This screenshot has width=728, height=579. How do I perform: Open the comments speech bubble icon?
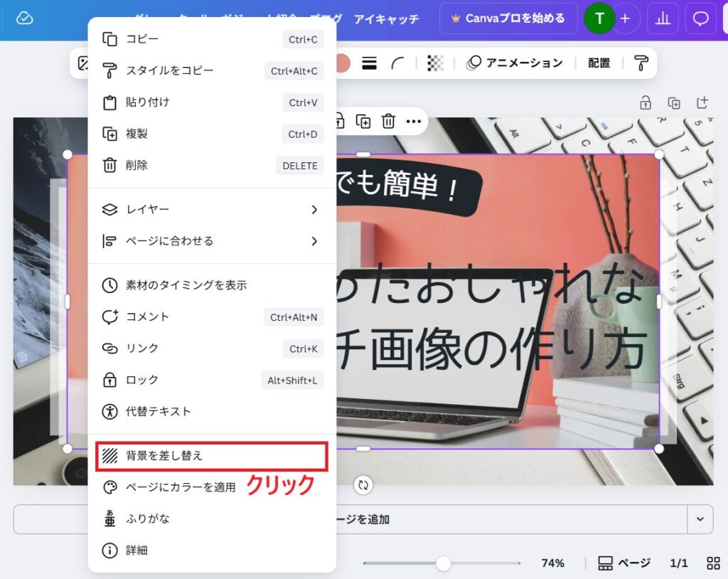pyautogui.click(x=700, y=18)
